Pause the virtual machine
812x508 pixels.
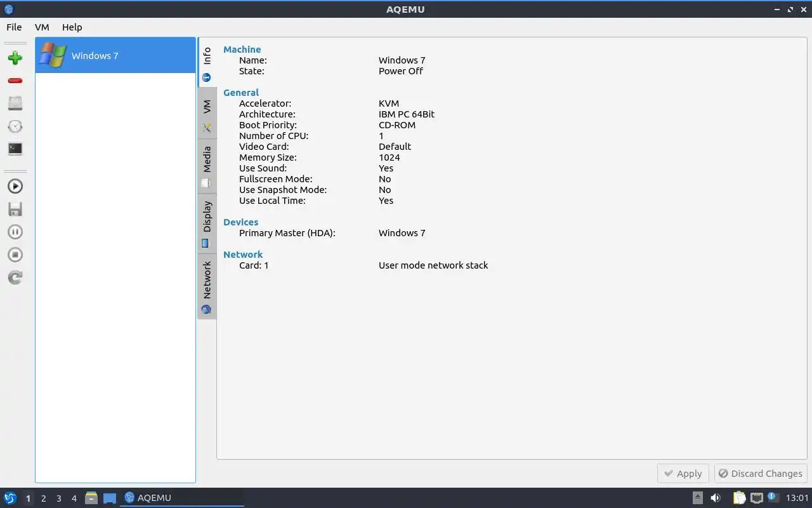pos(15,232)
